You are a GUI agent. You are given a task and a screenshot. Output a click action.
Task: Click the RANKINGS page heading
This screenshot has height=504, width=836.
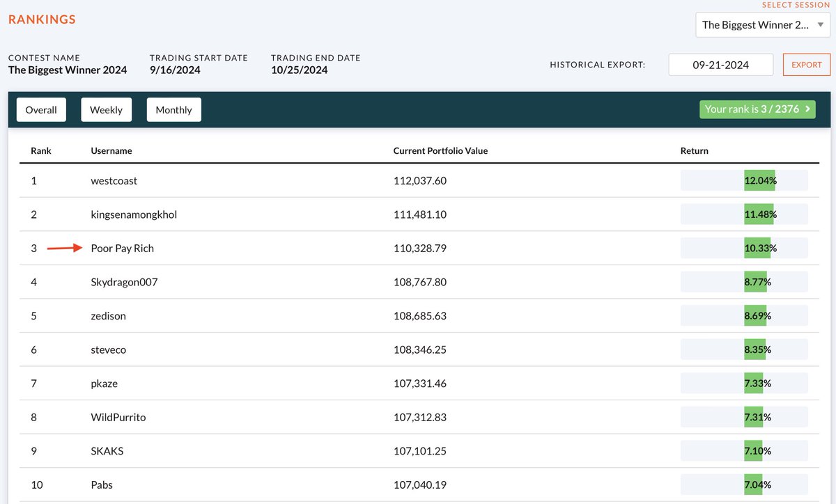(x=42, y=19)
